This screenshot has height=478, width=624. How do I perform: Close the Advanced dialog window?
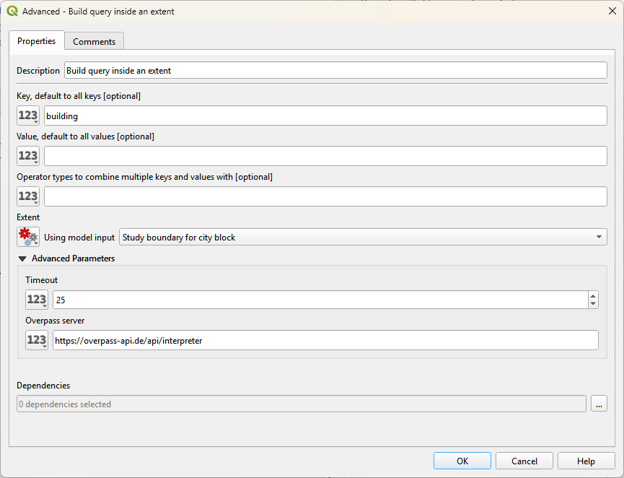point(612,11)
